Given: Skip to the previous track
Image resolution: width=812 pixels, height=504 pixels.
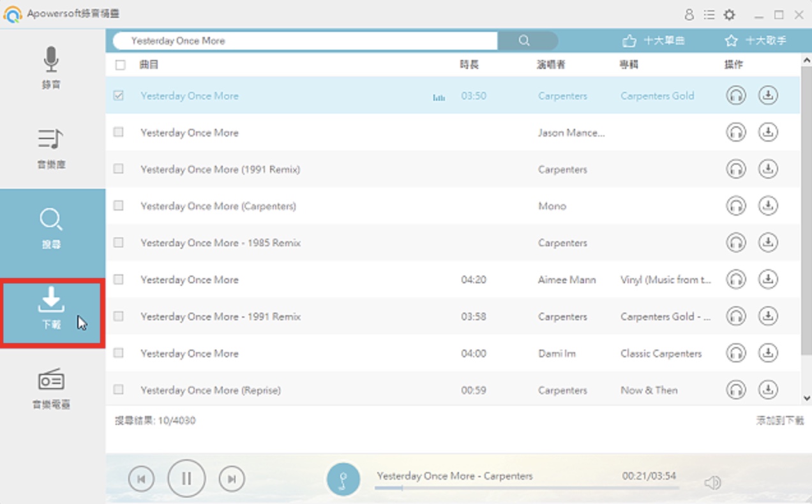Looking at the screenshot, I should tap(141, 479).
